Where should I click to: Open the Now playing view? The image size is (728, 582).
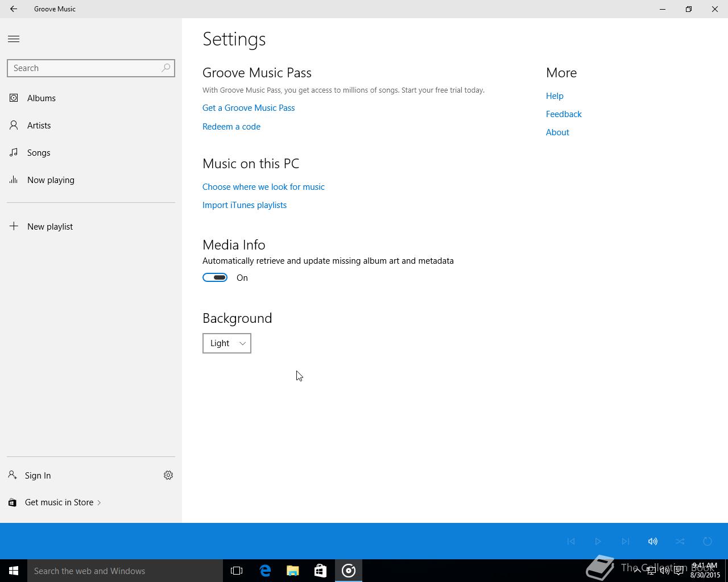[51, 180]
